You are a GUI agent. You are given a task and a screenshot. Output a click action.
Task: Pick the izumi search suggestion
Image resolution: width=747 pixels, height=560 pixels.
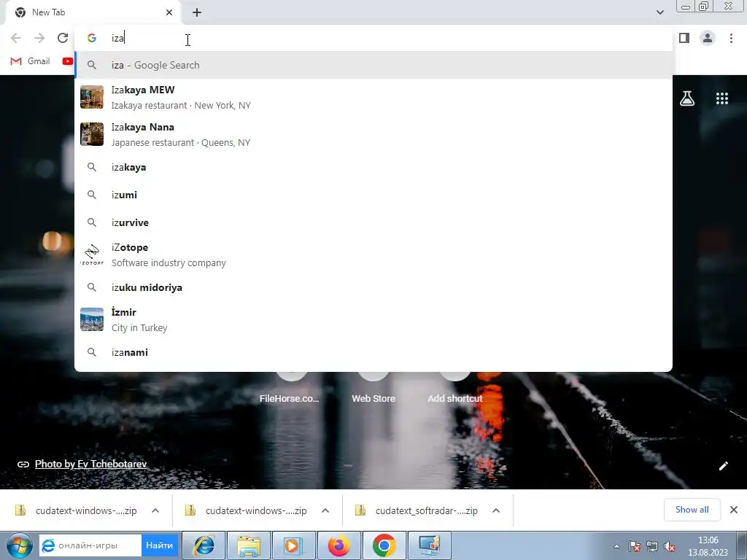(x=373, y=195)
